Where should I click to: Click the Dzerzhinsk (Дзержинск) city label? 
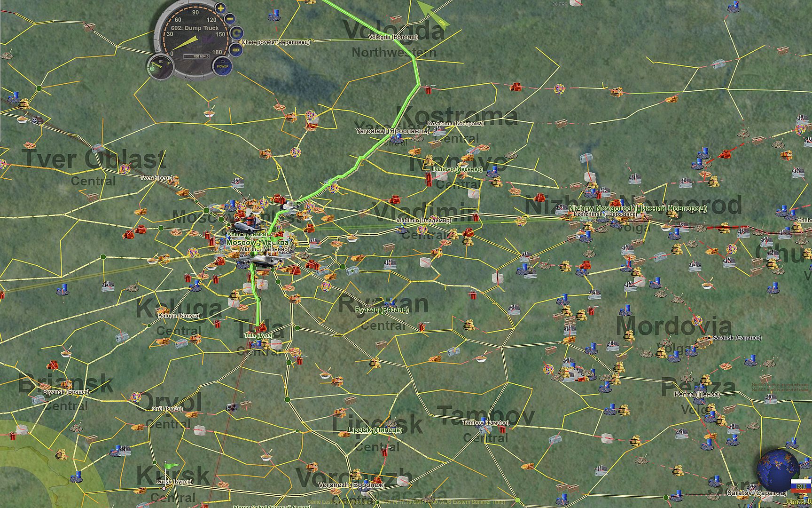pyautogui.click(x=605, y=214)
